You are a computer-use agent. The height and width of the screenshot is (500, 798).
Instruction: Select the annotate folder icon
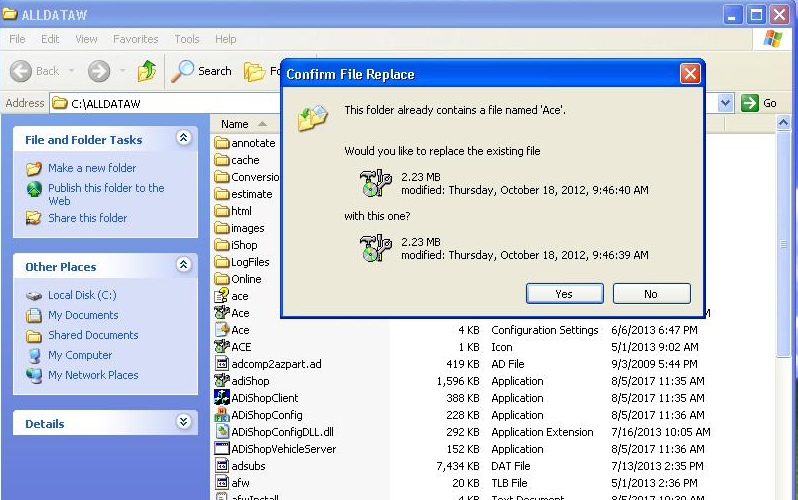click(x=222, y=143)
